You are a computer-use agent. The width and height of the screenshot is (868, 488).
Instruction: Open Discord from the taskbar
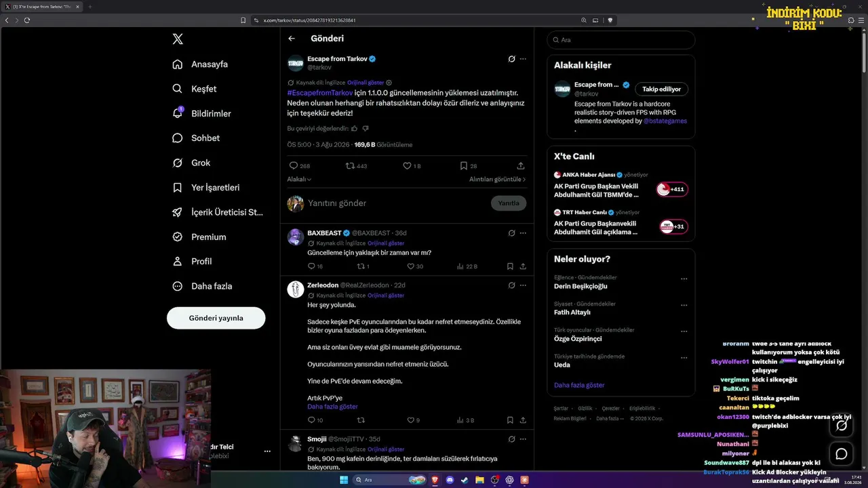450,480
